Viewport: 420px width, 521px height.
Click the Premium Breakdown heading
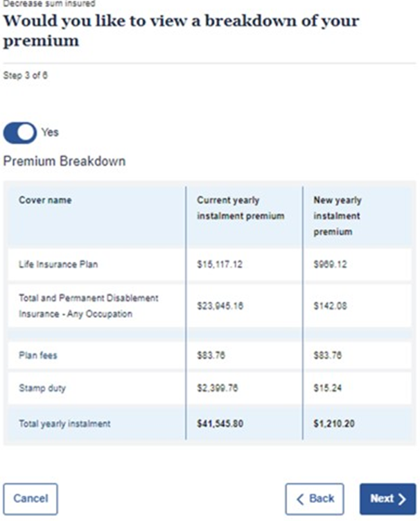[x=64, y=161]
